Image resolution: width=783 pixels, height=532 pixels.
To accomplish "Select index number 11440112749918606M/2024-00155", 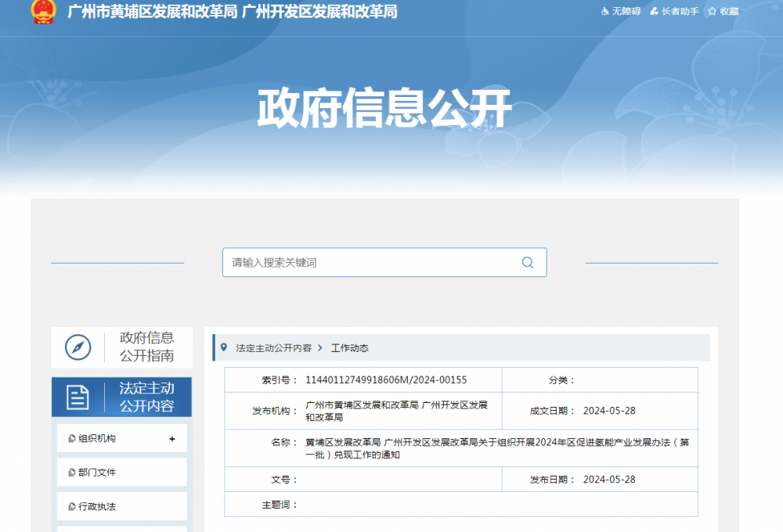I will point(386,379).
